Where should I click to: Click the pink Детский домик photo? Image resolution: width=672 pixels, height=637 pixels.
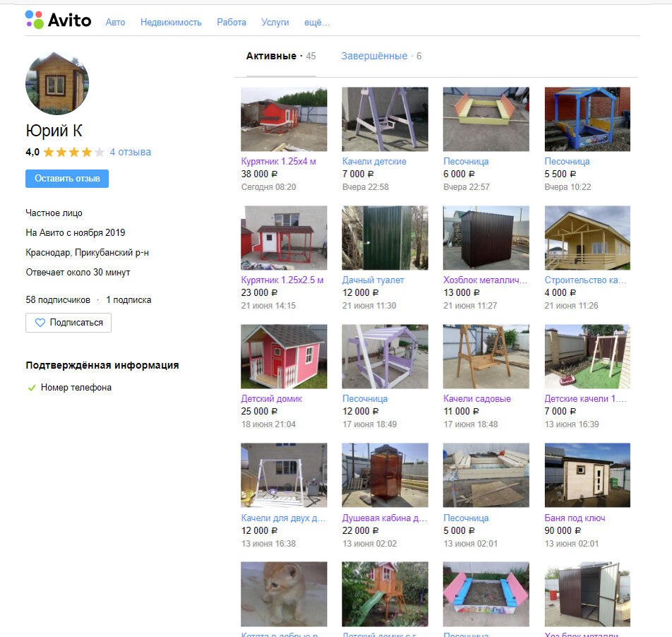click(284, 357)
